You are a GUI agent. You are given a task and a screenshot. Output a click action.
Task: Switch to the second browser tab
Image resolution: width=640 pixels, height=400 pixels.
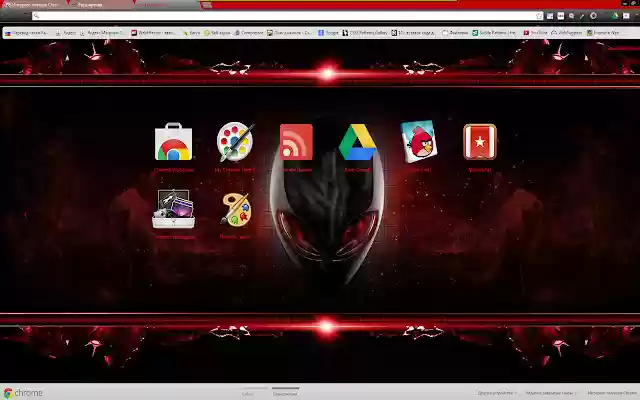pos(100,5)
